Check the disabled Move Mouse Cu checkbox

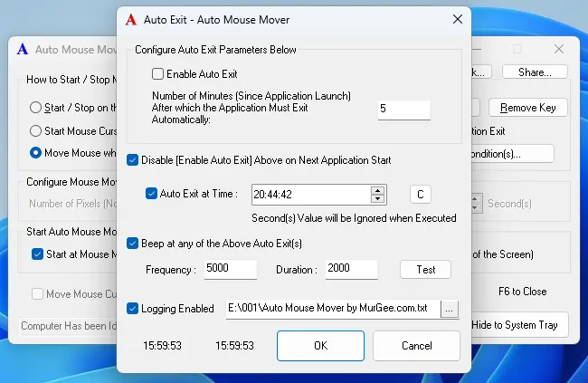pos(37,293)
